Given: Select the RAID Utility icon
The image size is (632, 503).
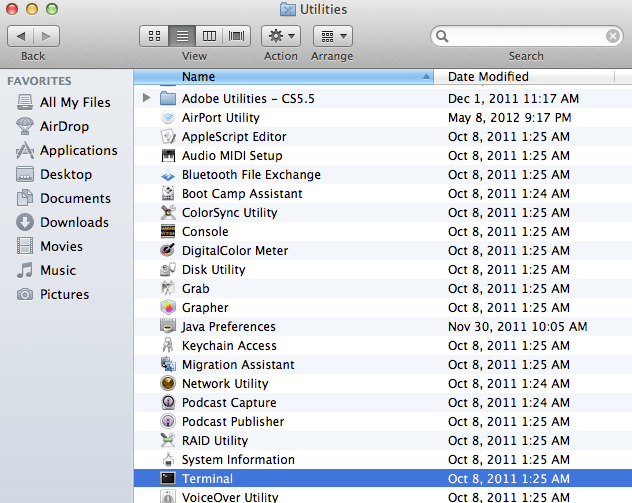Looking at the screenshot, I should (168, 440).
